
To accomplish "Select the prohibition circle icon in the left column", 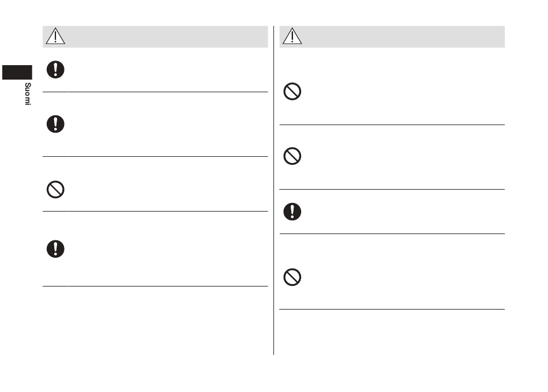I will pos(55,189).
